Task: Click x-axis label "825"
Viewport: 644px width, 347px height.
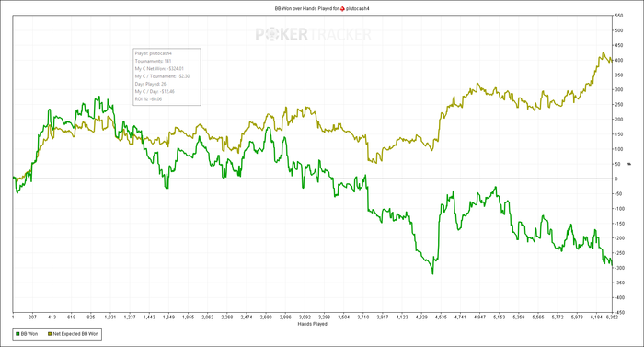Action: 91,317
